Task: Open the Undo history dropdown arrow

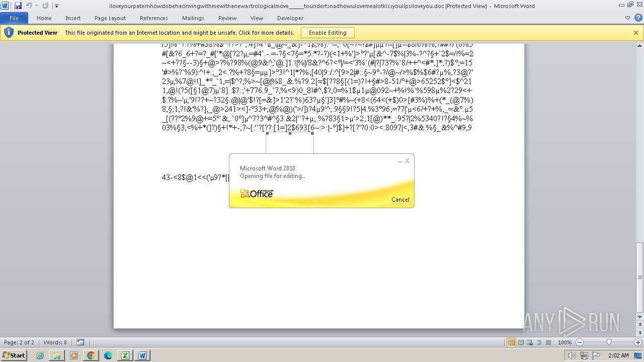Action: pyautogui.click(x=36, y=6)
